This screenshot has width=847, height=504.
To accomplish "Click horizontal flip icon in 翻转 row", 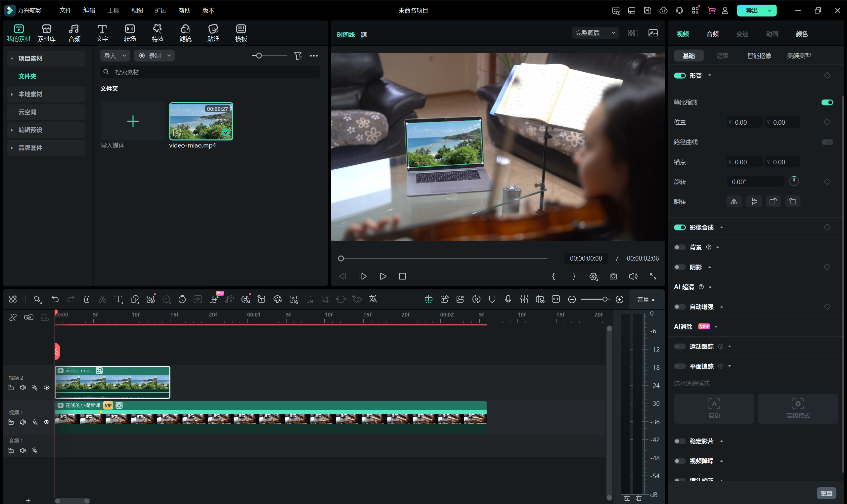I will point(734,202).
